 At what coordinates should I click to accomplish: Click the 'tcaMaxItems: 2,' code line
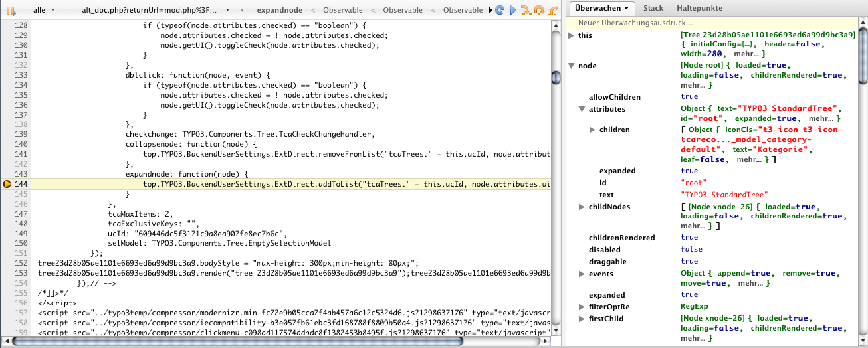(x=140, y=214)
